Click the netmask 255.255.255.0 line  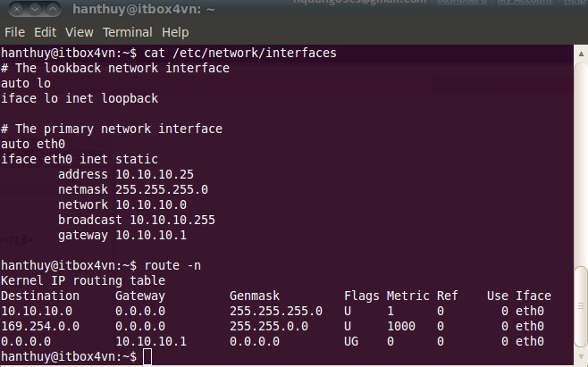[132, 189]
